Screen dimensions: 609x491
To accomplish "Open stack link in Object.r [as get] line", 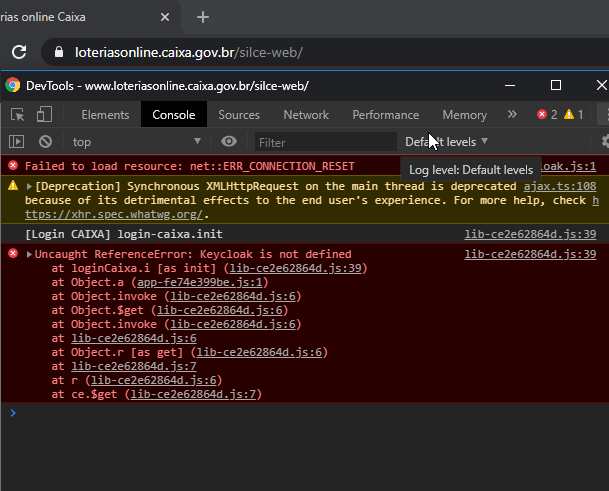I will (x=259, y=352).
